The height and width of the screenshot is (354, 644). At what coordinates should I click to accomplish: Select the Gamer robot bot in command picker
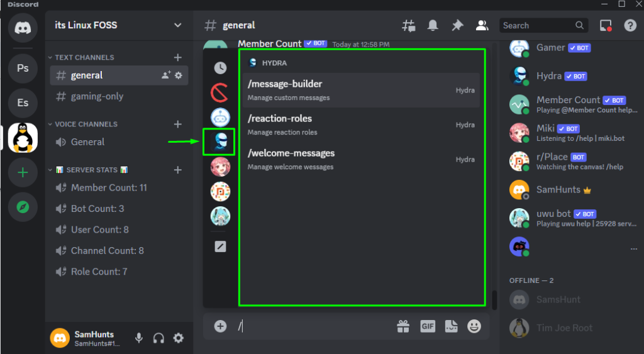(x=220, y=118)
